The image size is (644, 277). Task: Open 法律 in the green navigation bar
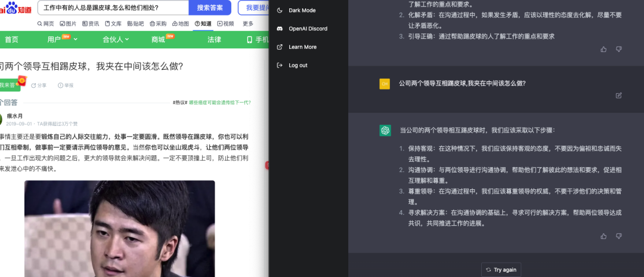click(215, 39)
